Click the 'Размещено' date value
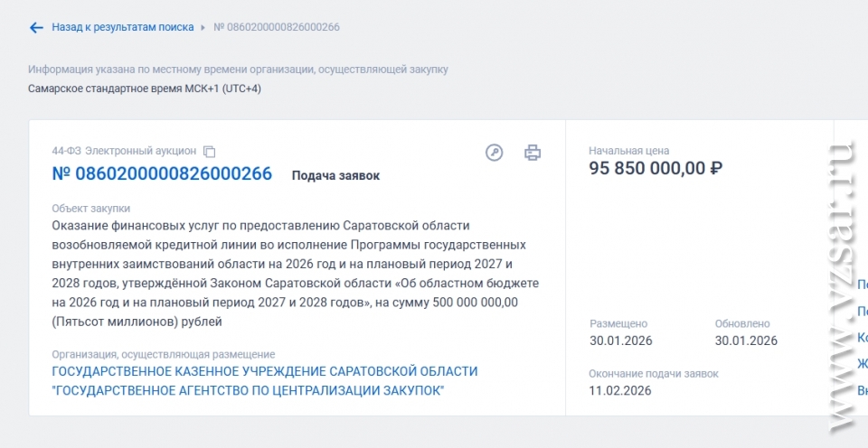This screenshot has width=868, height=448. 620,341
